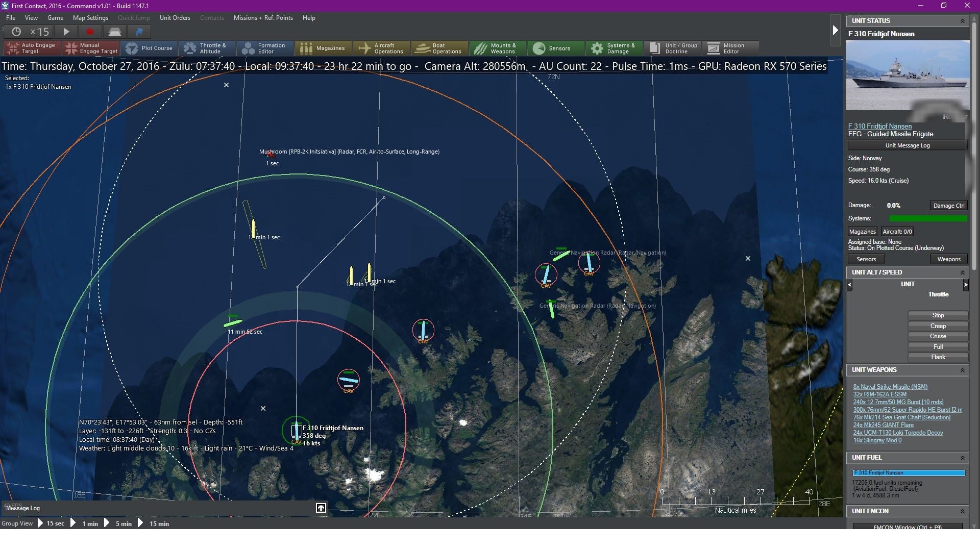
Task: Click the red record button
Action: pyautogui.click(x=90, y=32)
